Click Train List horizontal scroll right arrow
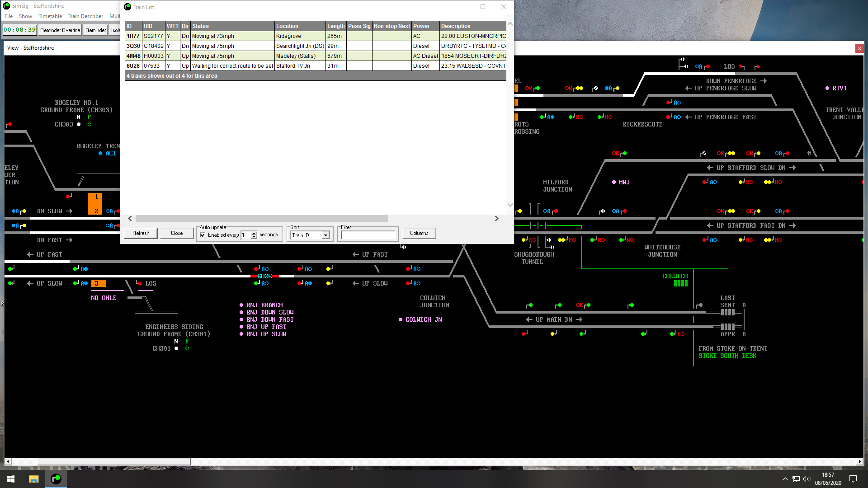The image size is (868, 488). coord(496,218)
